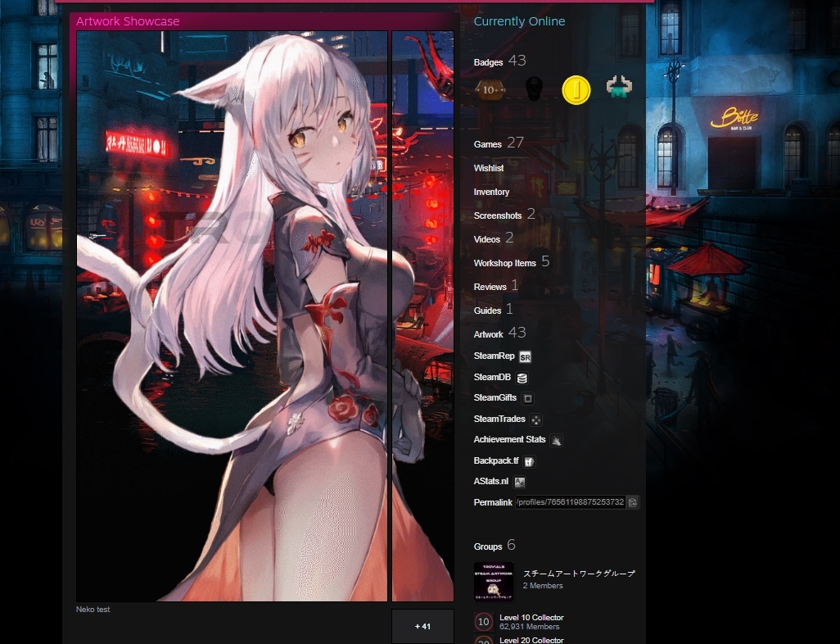Click the Neko test caption
The image size is (840, 644).
93,609
